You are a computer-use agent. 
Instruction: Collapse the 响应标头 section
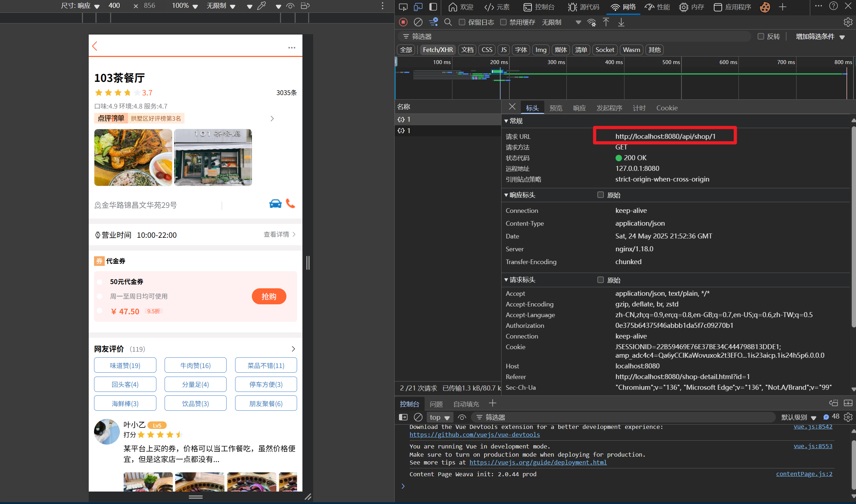click(522, 195)
